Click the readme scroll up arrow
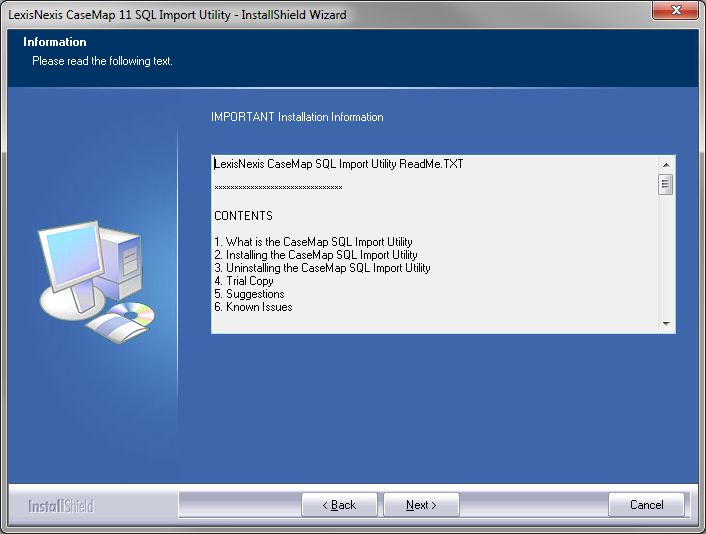 [666, 165]
